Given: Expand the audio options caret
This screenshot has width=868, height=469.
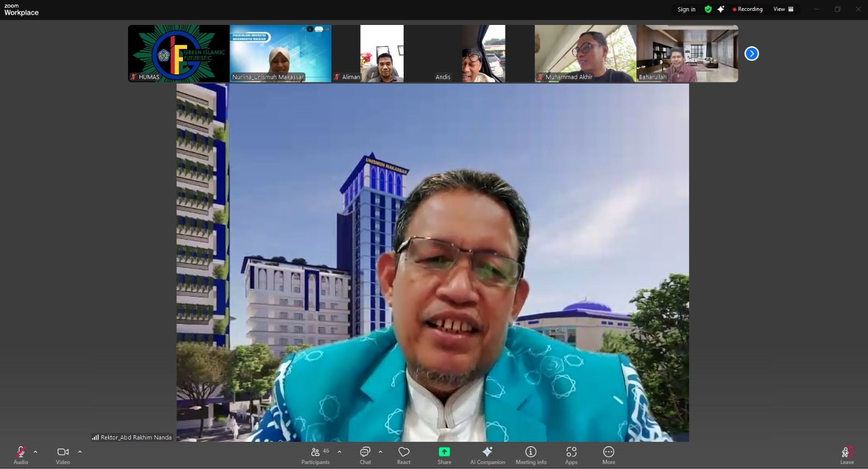Looking at the screenshot, I should pos(36,452).
